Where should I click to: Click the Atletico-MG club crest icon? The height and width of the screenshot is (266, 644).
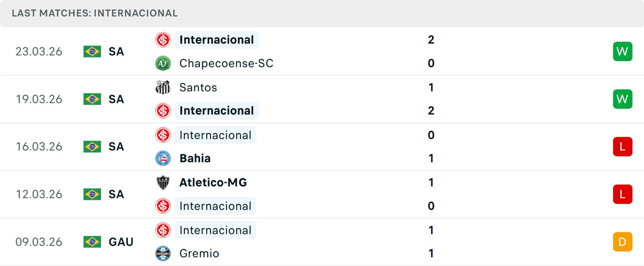[x=163, y=182]
